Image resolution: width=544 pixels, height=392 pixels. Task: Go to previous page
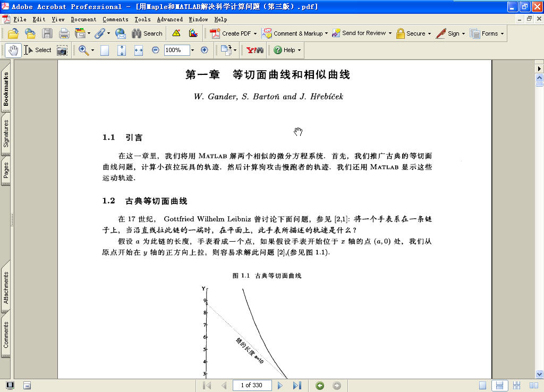coord(224,386)
